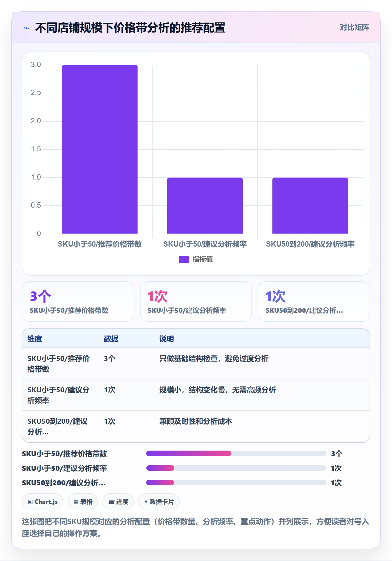Click the 数据卡片 tag
This screenshot has height=561, width=392.
[159, 502]
